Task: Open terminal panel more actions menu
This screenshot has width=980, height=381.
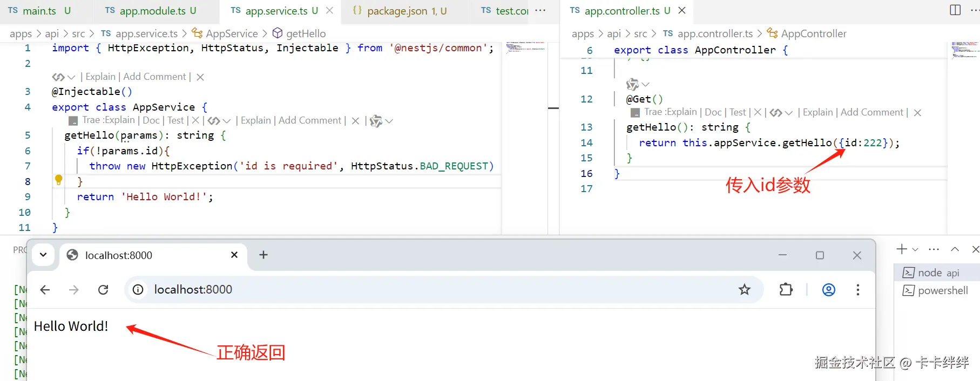Action: 934,249
